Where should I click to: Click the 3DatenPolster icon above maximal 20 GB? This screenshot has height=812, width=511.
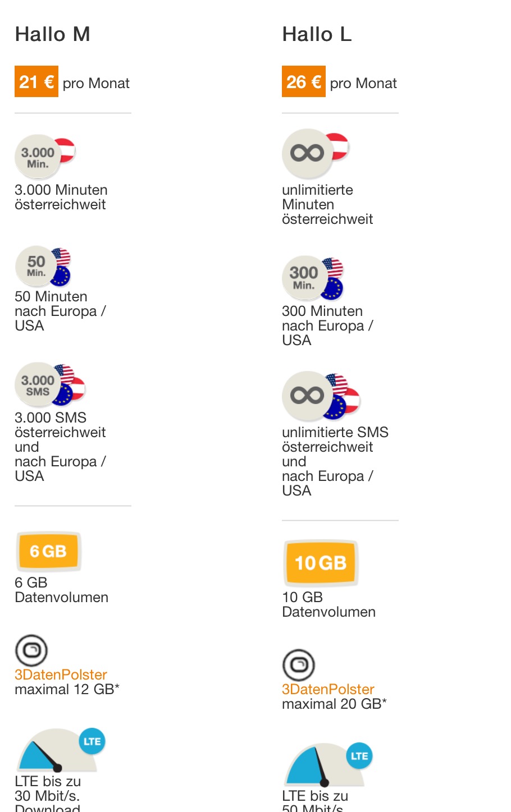coord(299,665)
